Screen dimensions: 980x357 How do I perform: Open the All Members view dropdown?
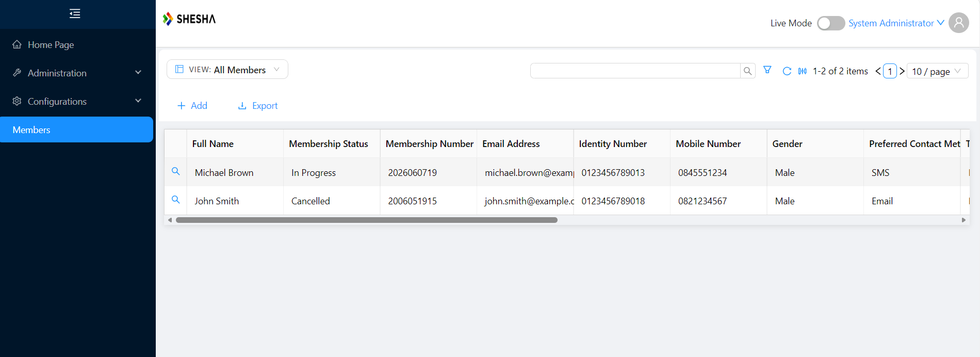pyautogui.click(x=227, y=70)
